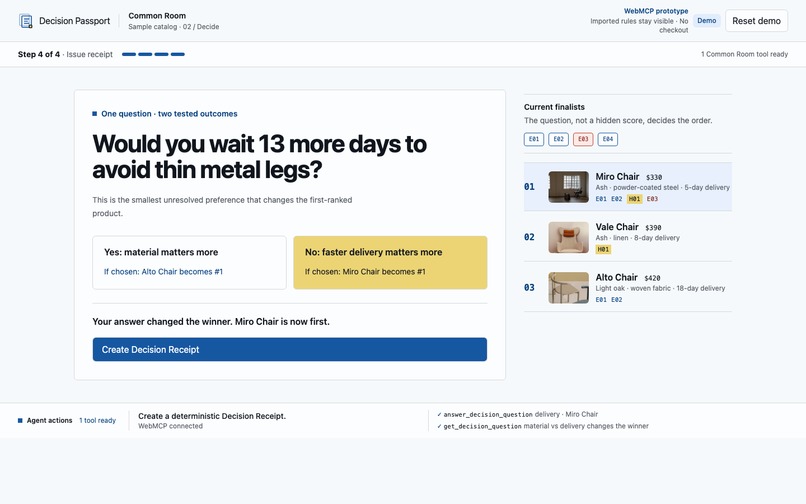
Task: Toggle the E04 rule chip in finalists
Action: pos(608,139)
